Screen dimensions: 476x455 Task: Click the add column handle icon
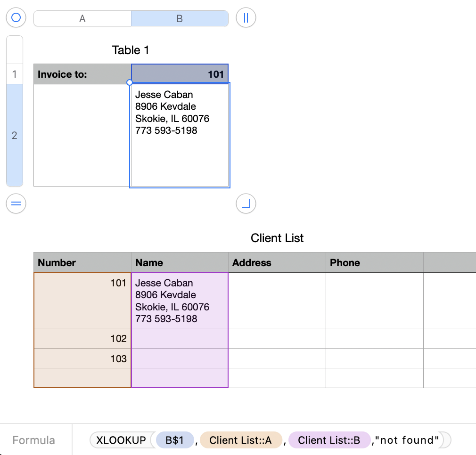[246, 18]
